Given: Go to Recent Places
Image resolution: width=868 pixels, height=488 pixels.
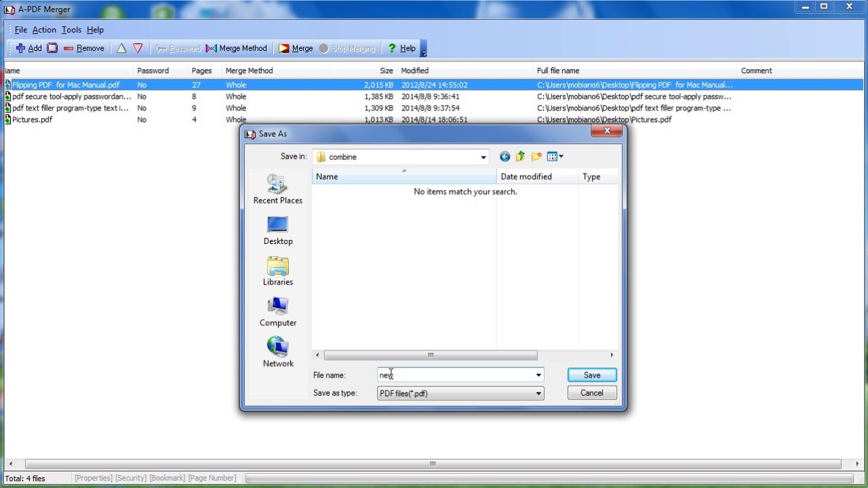Looking at the screenshot, I should tap(278, 189).
